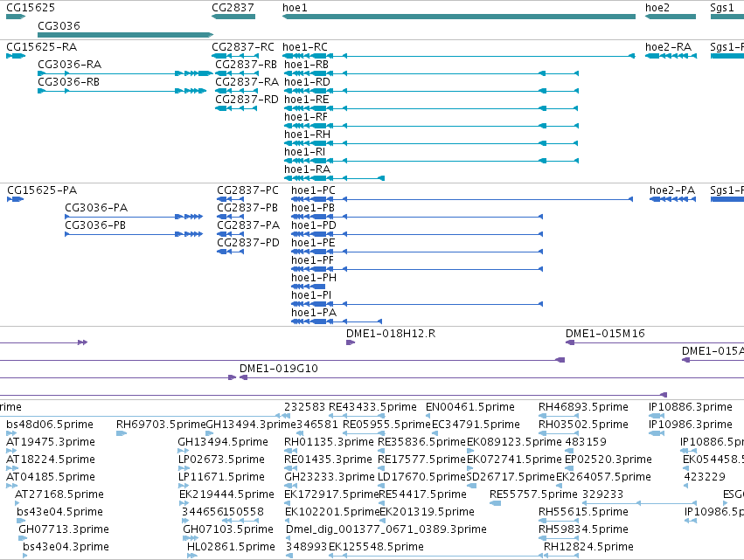This screenshot has width=744, height=560.
Task: Select the CG15625 gene label
Action: [31, 8]
